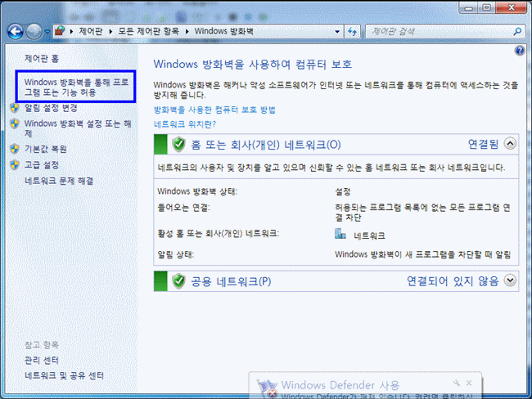Click the Windows Defender 사용 notification

pyautogui.click(x=365, y=385)
